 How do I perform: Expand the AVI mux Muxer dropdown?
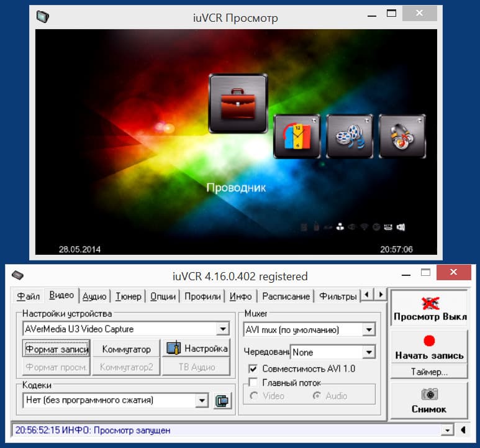click(x=369, y=329)
